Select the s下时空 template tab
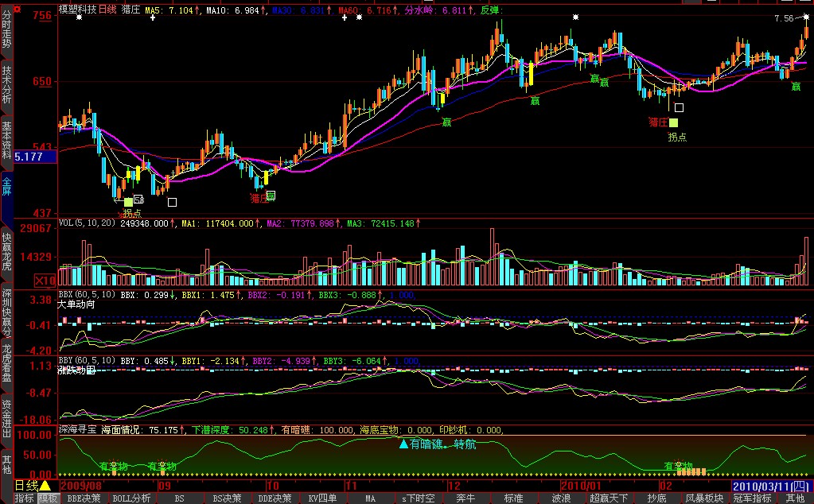The height and width of the screenshot is (504, 814). [x=418, y=498]
